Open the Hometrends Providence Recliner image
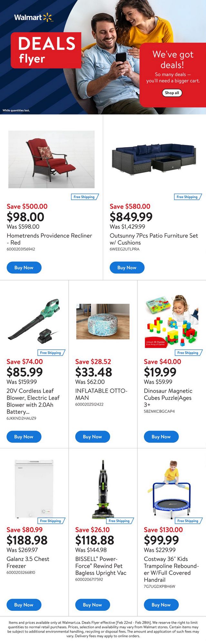Screen dimensions: 206x644 click(x=52, y=159)
